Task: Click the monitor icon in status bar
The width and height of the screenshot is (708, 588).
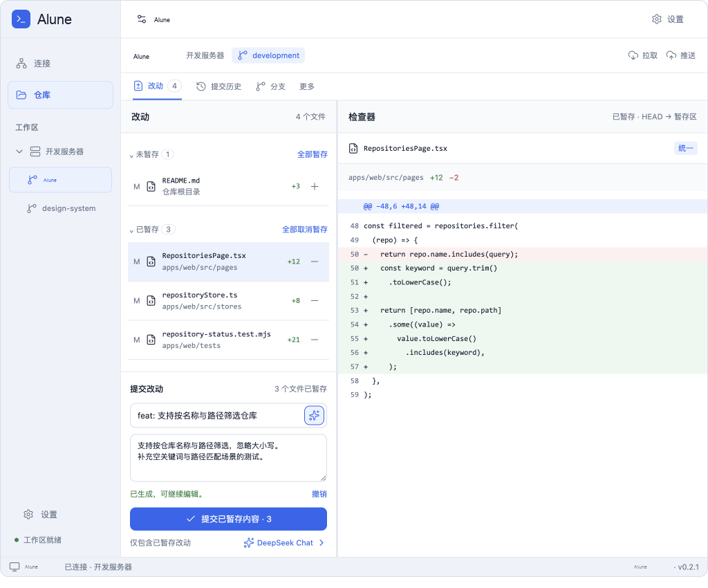Action: point(15,567)
